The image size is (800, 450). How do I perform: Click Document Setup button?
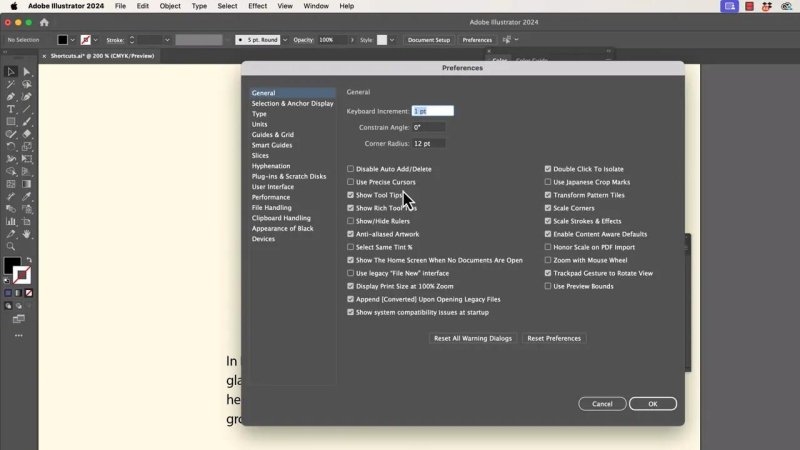point(429,40)
